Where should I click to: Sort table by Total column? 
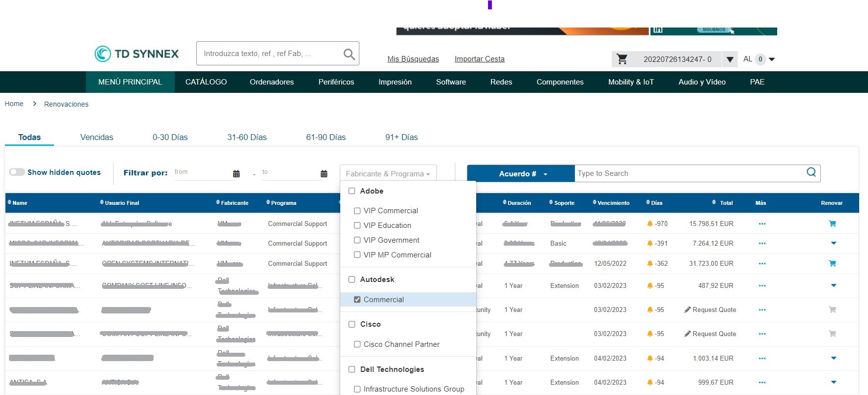[x=722, y=202]
